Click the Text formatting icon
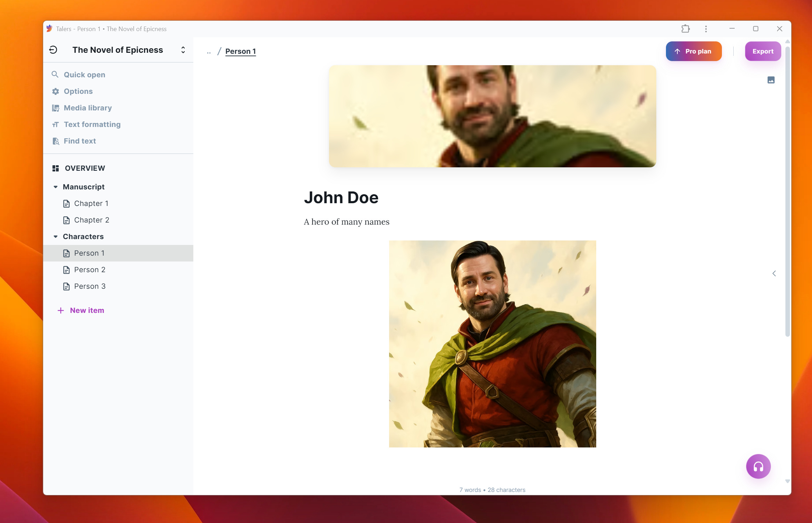Image resolution: width=812 pixels, height=523 pixels. click(55, 125)
